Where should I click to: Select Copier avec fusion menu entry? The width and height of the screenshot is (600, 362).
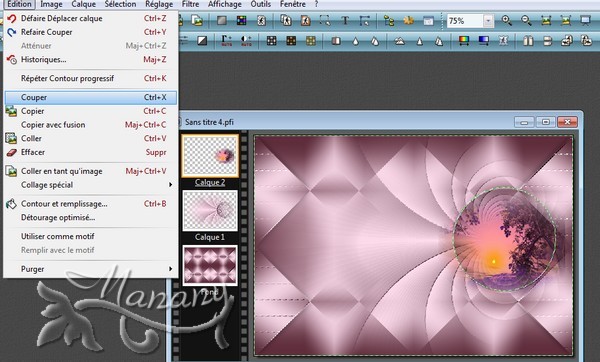click(90, 125)
